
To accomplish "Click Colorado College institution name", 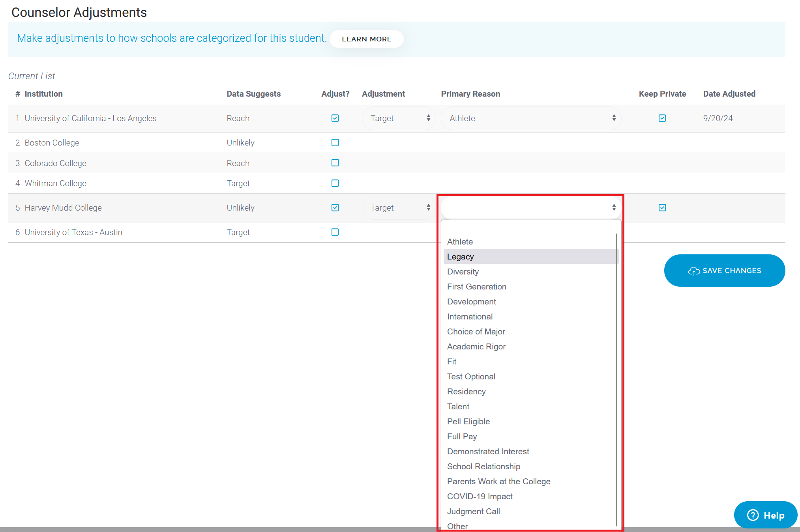I will 55,163.
